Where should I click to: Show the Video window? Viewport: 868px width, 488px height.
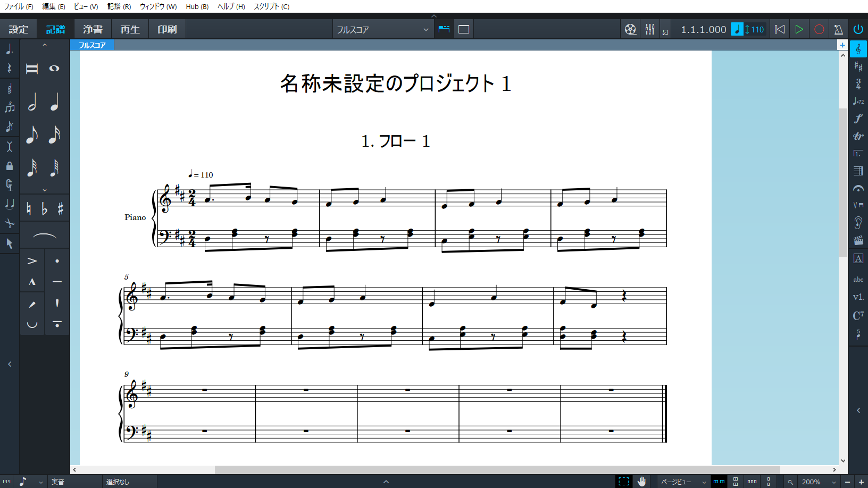[630, 29]
